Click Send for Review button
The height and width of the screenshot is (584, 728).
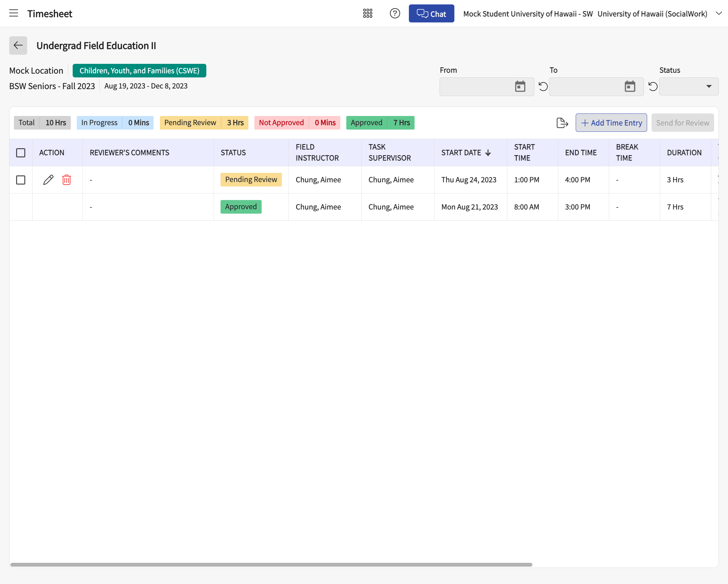[x=682, y=123]
